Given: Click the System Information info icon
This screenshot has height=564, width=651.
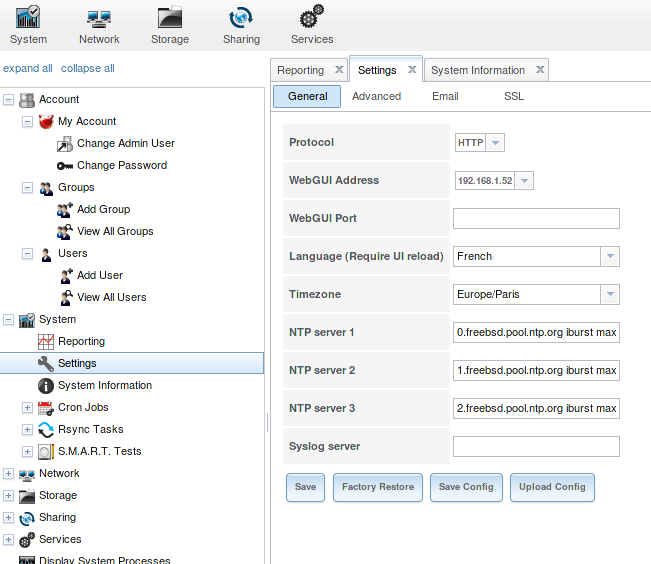Looking at the screenshot, I should (46, 386).
